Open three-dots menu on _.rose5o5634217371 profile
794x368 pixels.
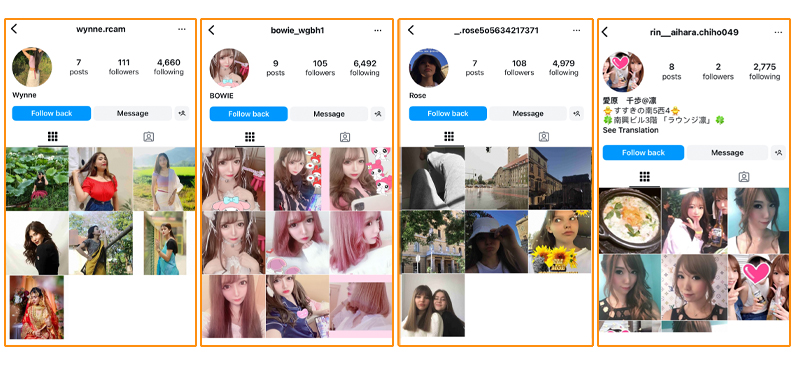pyautogui.click(x=576, y=30)
